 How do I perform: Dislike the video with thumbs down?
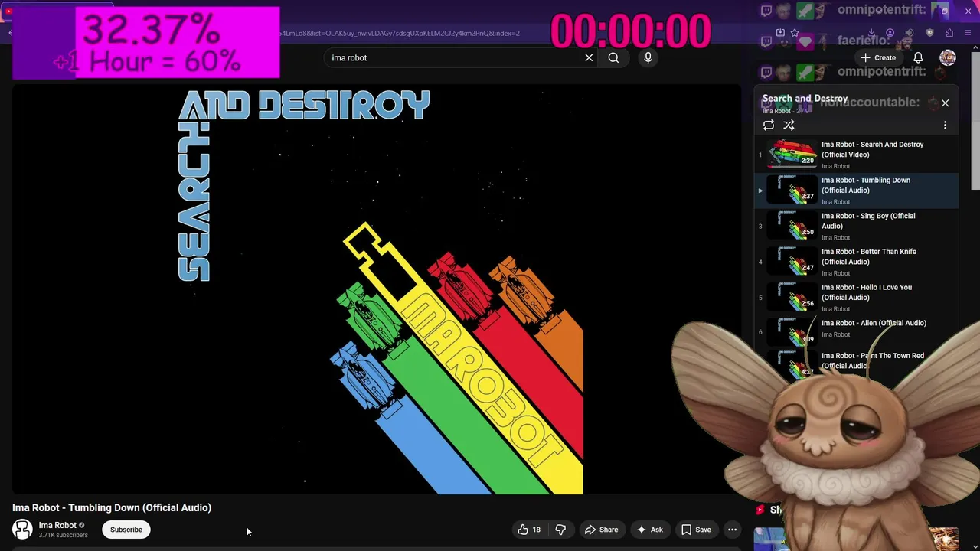pos(560,530)
